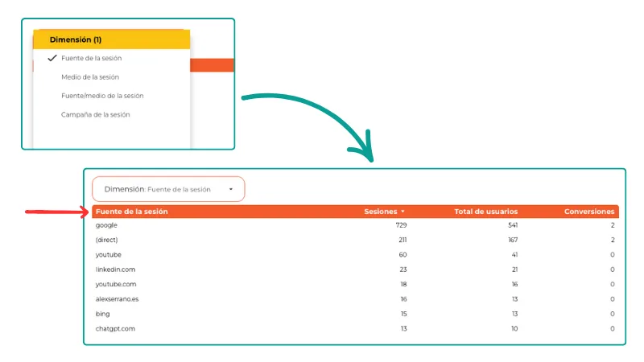The image size is (644, 362).
Task: Select checked 'Fuente de la sesión' option
Action: (x=92, y=59)
